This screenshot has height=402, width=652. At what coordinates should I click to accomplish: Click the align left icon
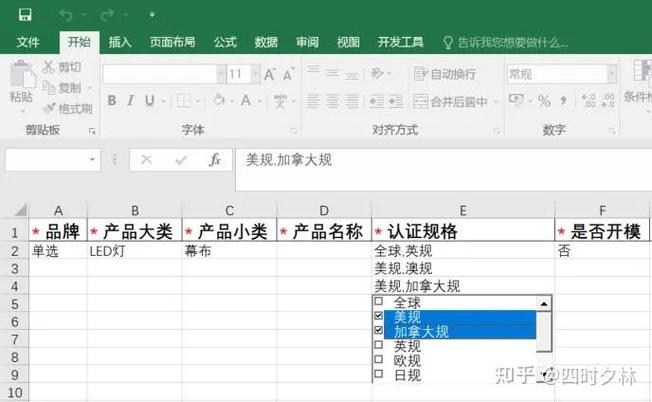click(x=313, y=101)
